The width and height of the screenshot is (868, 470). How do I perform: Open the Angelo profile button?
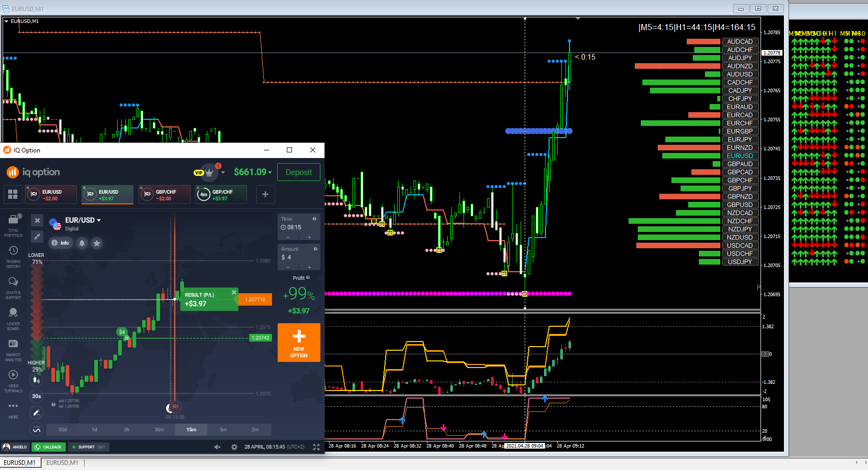[15, 447]
